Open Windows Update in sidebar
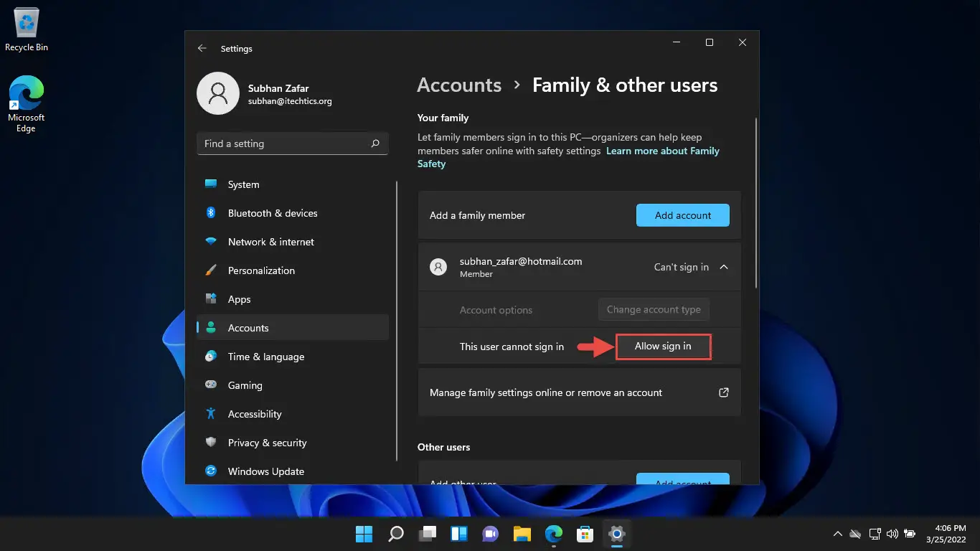 click(x=293, y=471)
